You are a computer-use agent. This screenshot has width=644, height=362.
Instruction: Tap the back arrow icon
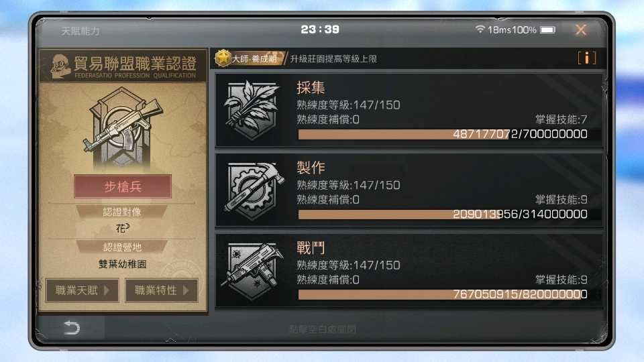72,328
